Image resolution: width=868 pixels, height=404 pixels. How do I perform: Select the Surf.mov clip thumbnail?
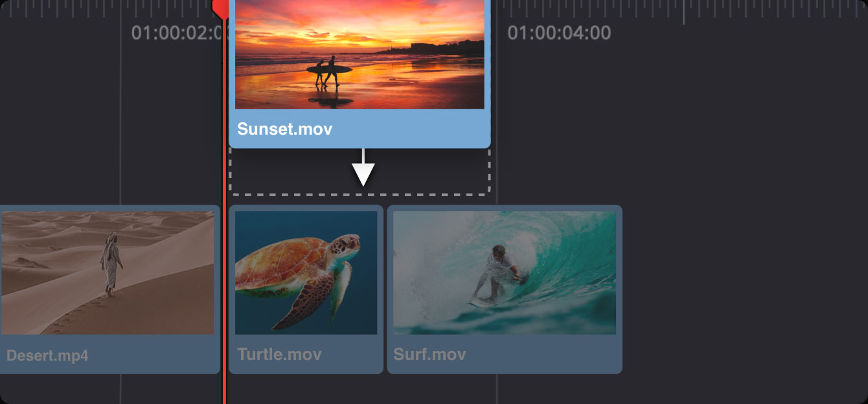(504, 272)
